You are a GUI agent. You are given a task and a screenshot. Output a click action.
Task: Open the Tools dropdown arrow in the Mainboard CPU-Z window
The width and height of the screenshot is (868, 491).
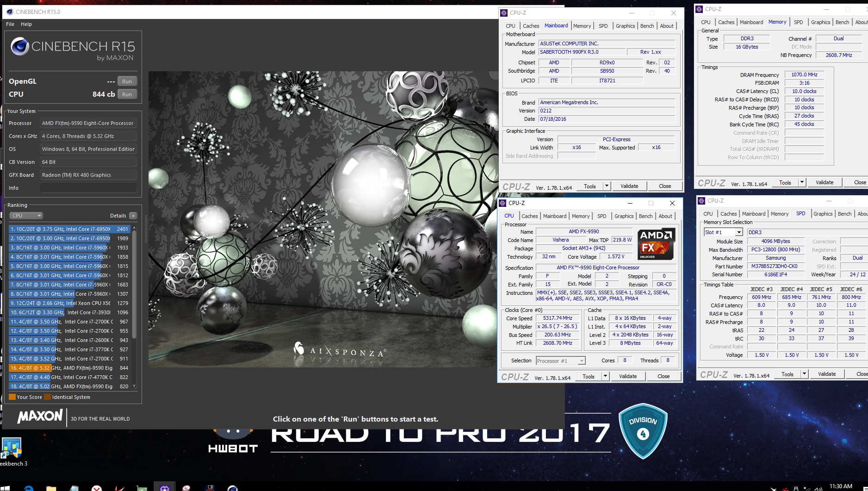[x=607, y=186]
